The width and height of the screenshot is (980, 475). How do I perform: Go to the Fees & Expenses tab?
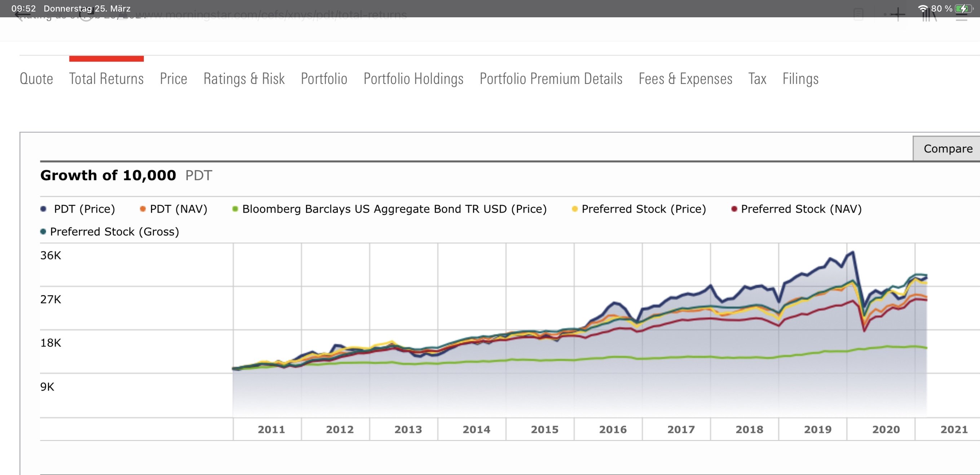[x=685, y=79]
